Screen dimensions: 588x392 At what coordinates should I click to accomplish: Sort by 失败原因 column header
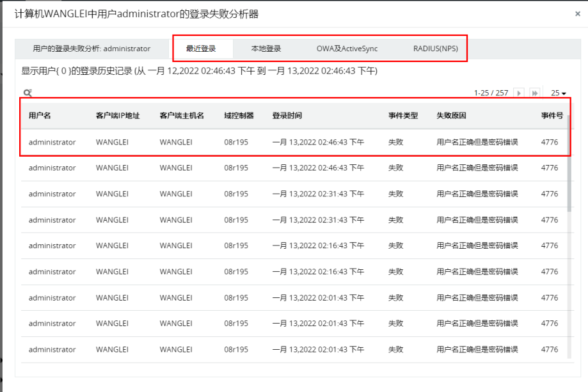pos(451,116)
